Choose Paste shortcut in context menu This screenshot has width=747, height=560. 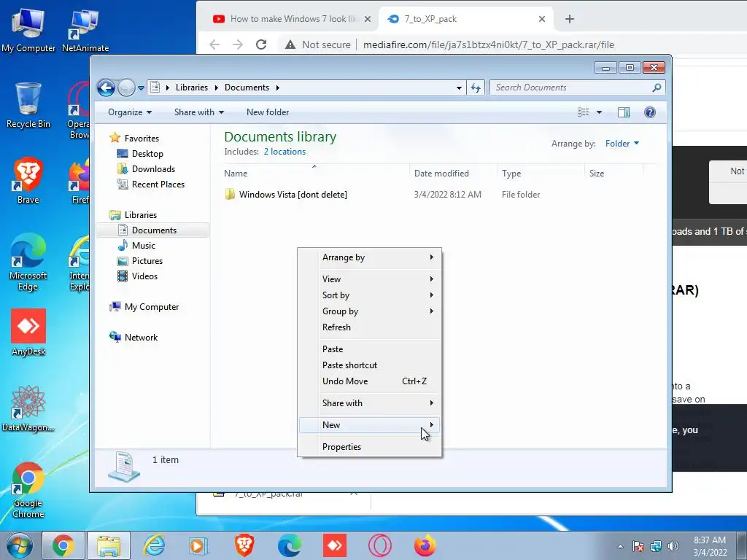[369, 365]
